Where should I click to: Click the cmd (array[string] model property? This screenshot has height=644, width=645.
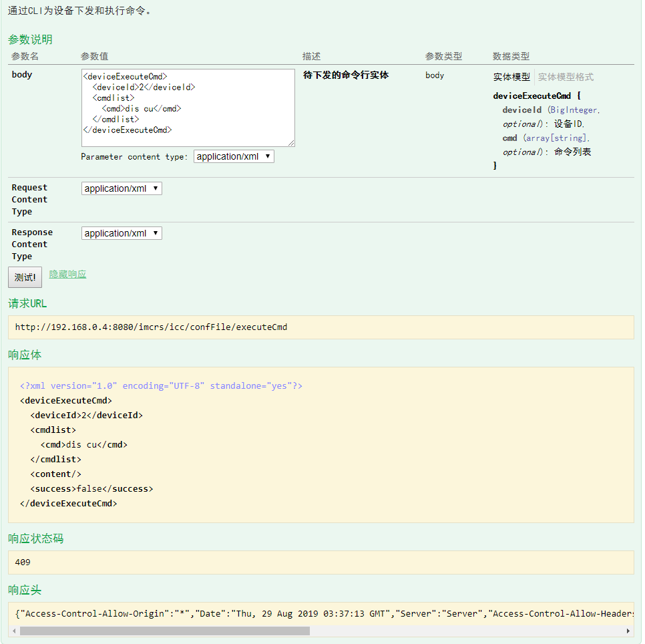point(546,138)
